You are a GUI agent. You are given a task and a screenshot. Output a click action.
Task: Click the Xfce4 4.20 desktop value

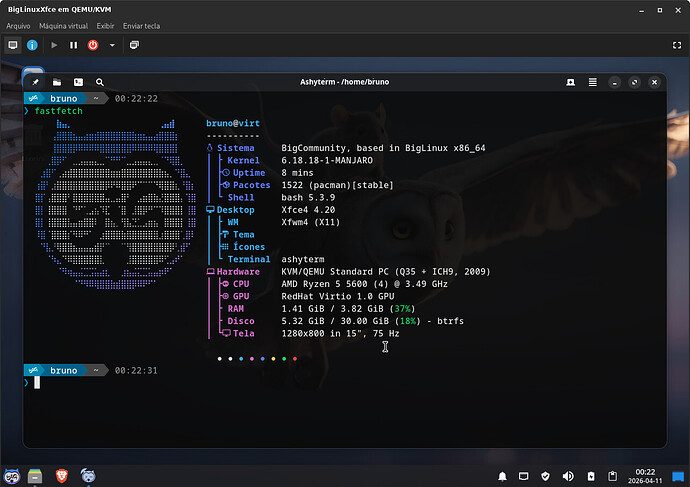[308, 209]
